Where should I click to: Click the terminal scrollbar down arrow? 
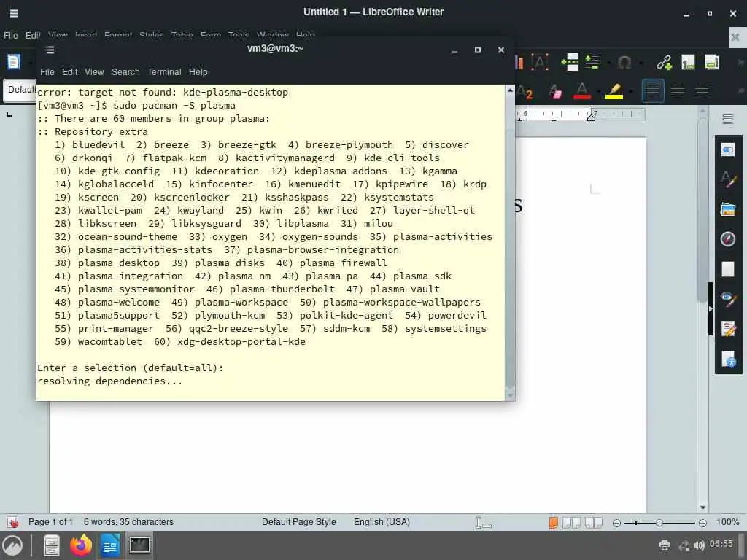[510, 394]
